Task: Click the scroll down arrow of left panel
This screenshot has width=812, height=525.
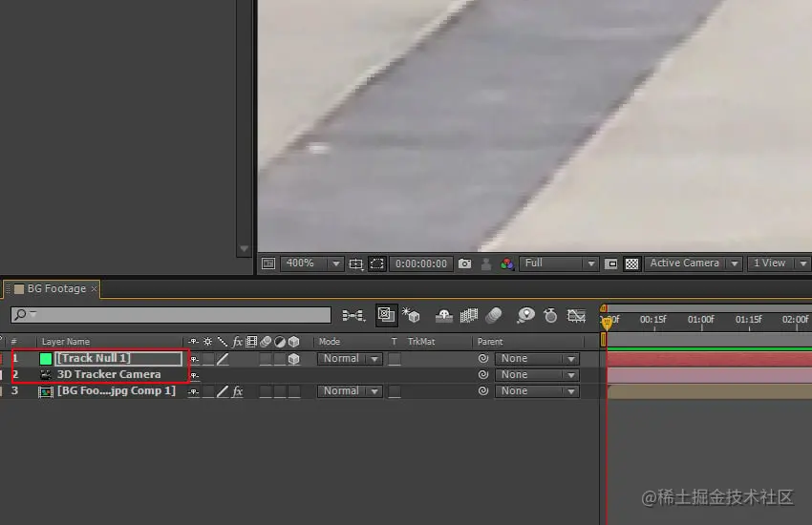Action: pyautogui.click(x=244, y=249)
